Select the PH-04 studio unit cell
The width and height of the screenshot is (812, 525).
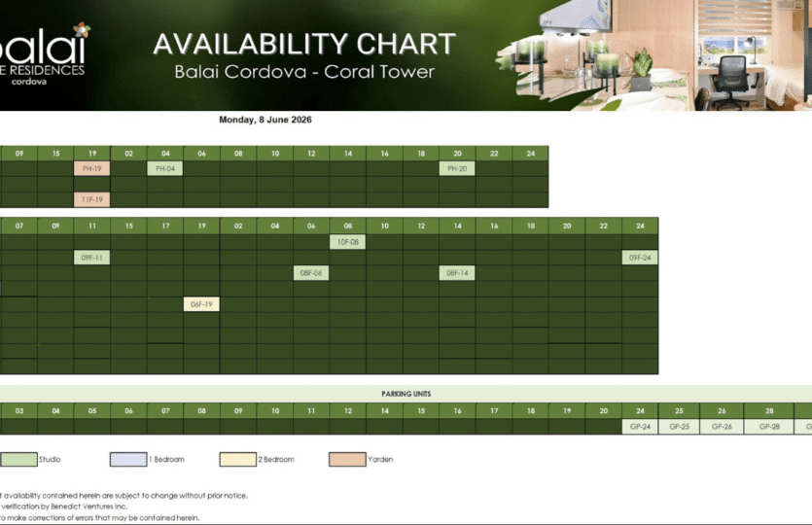pyautogui.click(x=165, y=169)
